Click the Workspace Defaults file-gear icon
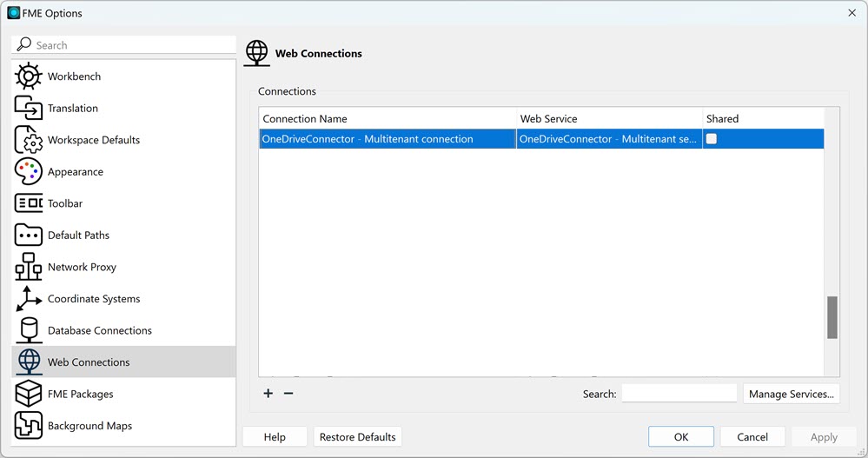Screen dimensions: 868x458 28,140
